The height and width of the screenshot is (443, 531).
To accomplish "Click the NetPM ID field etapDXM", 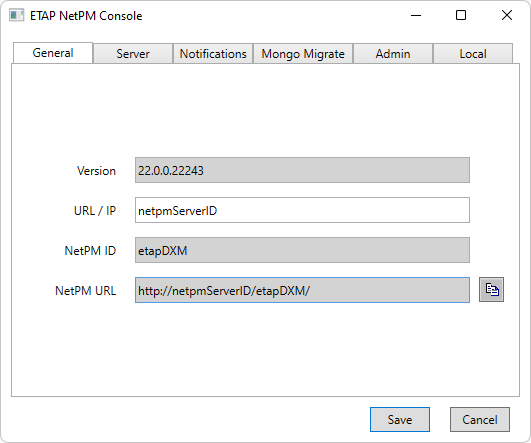I will click(x=302, y=250).
